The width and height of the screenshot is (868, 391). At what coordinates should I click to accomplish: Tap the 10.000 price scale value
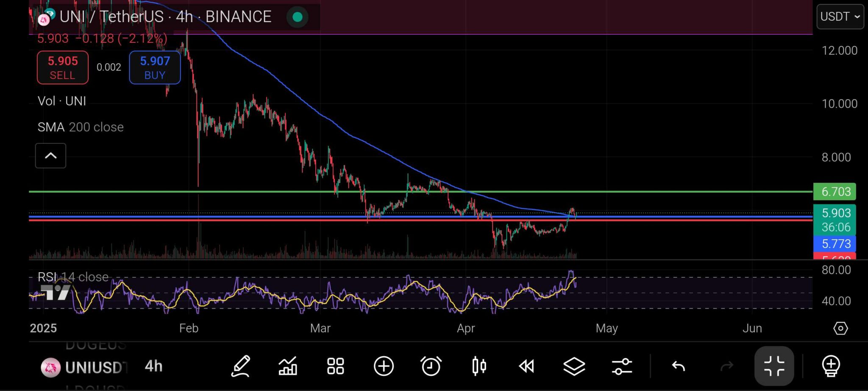[839, 103]
